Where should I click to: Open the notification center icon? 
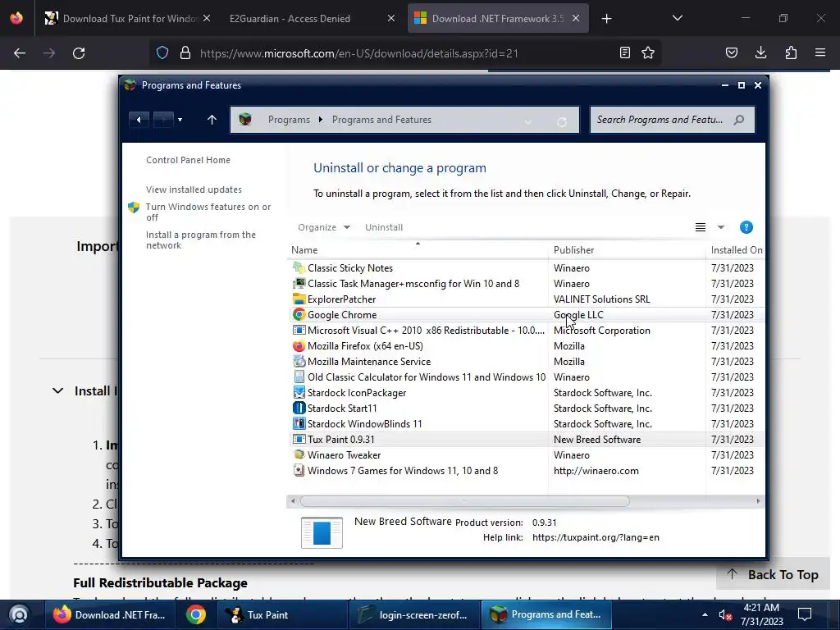pos(805,614)
